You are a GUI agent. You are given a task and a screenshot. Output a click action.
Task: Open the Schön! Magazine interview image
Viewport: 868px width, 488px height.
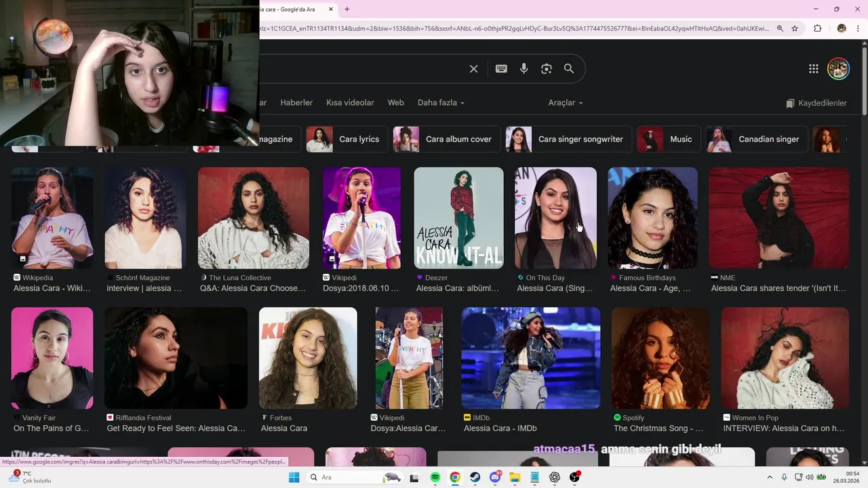click(x=146, y=218)
